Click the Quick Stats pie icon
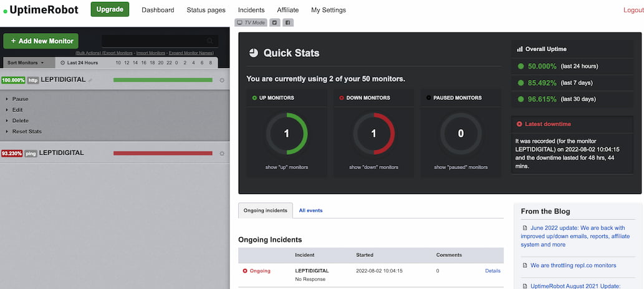 (x=253, y=52)
